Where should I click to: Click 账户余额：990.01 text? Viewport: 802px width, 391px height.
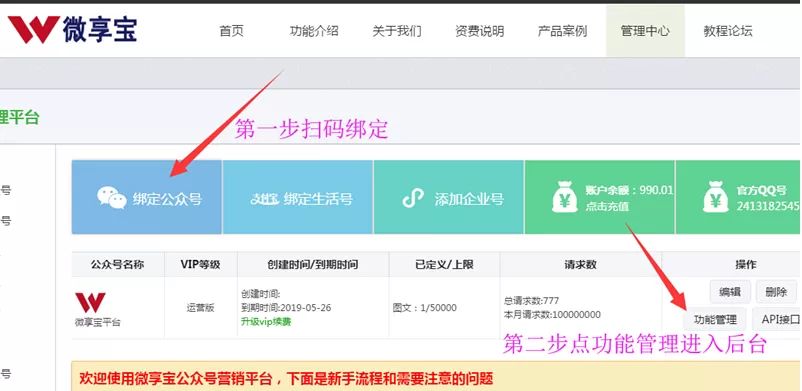click(629, 190)
